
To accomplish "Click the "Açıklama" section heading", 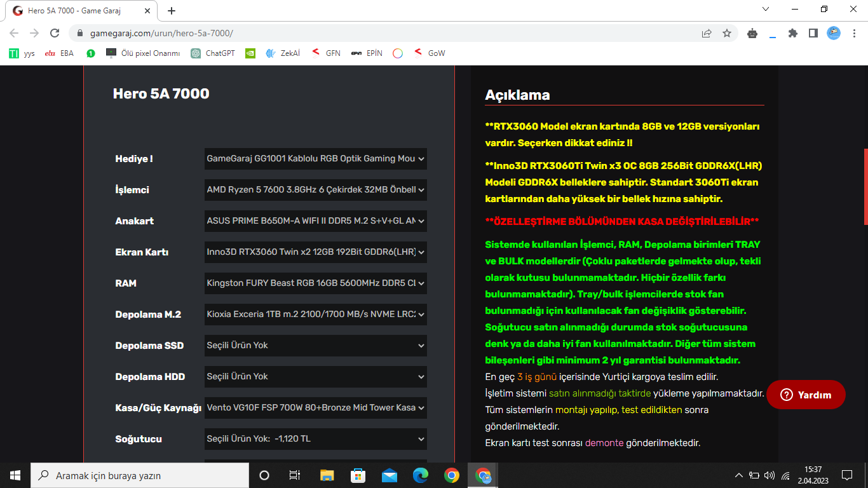I will tap(517, 95).
